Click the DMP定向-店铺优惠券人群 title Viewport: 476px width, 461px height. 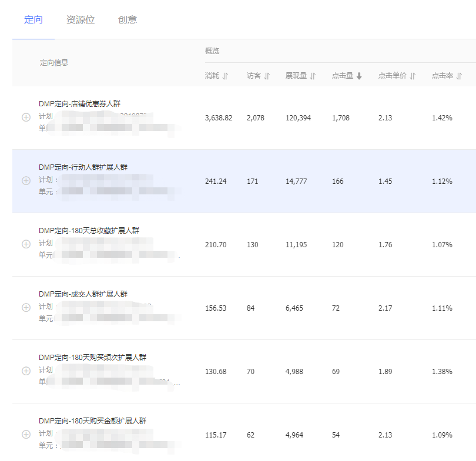pos(80,104)
